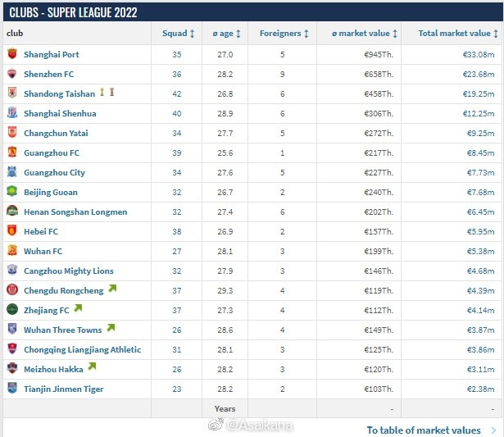Click Shandong Taishan's squad size 42

(x=177, y=94)
